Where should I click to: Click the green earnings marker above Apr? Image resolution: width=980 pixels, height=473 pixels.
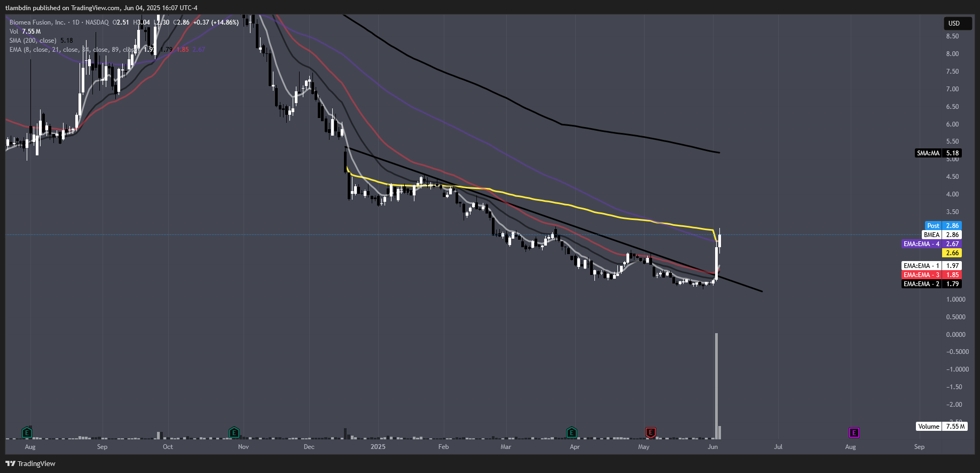[571, 432]
